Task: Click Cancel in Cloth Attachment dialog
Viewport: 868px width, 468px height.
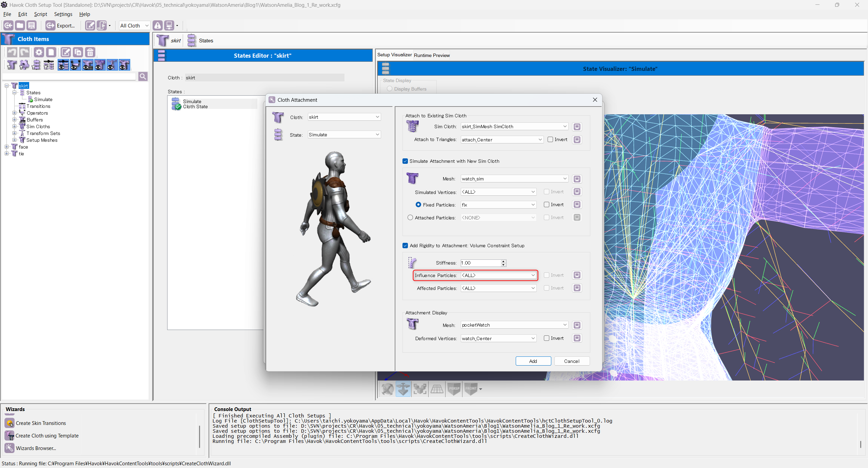Action: (572, 361)
